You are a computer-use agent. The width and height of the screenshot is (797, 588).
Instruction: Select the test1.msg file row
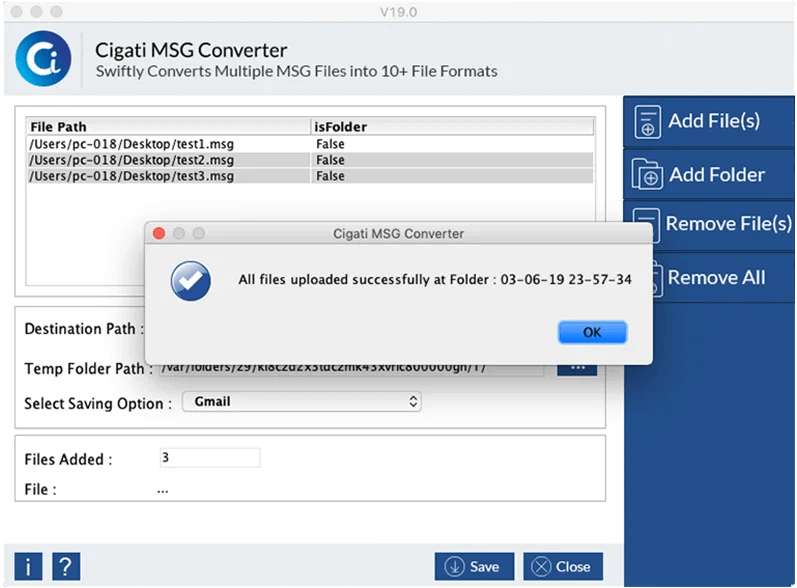(x=310, y=144)
